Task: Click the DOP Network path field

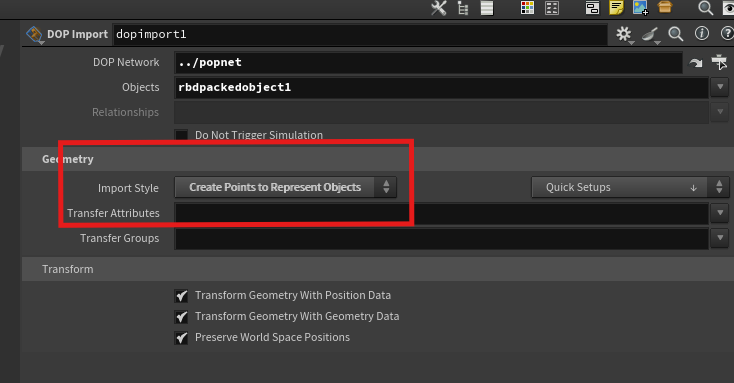Action: point(428,63)
